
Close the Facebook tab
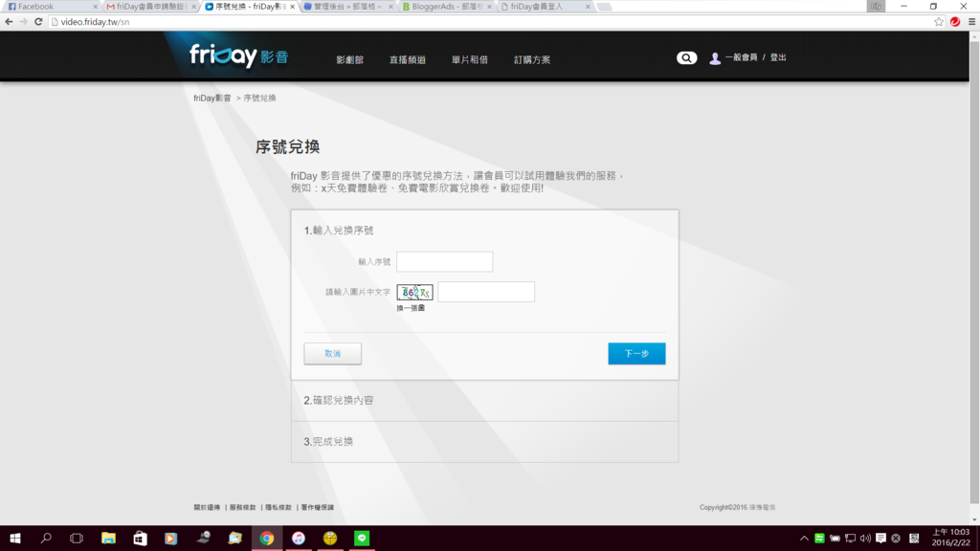coord(95,7)
